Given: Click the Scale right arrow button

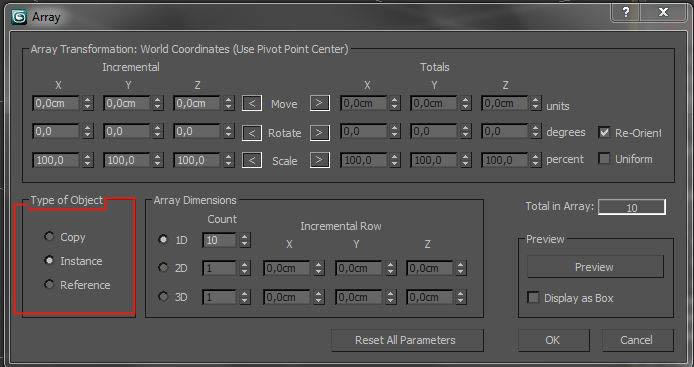Looking at the screenshot, I should (320, 160).
